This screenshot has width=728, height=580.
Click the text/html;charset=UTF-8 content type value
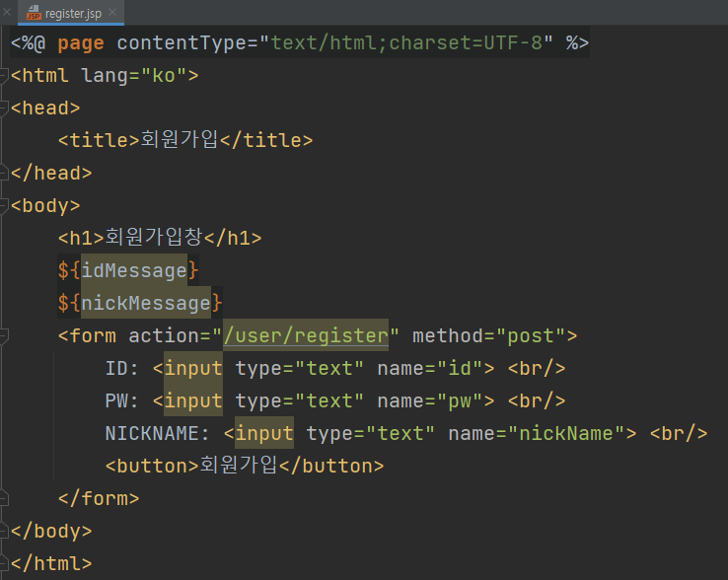406,42
